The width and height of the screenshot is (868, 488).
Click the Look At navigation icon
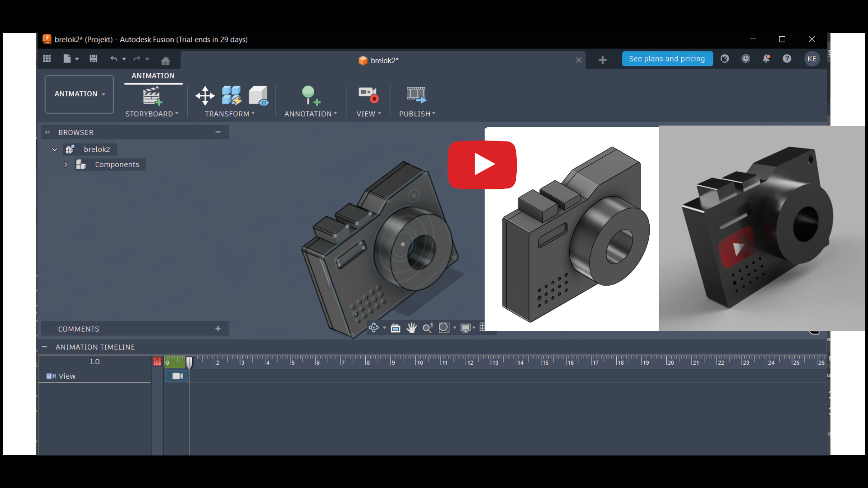pyautogui.click(x=396, y=328)
